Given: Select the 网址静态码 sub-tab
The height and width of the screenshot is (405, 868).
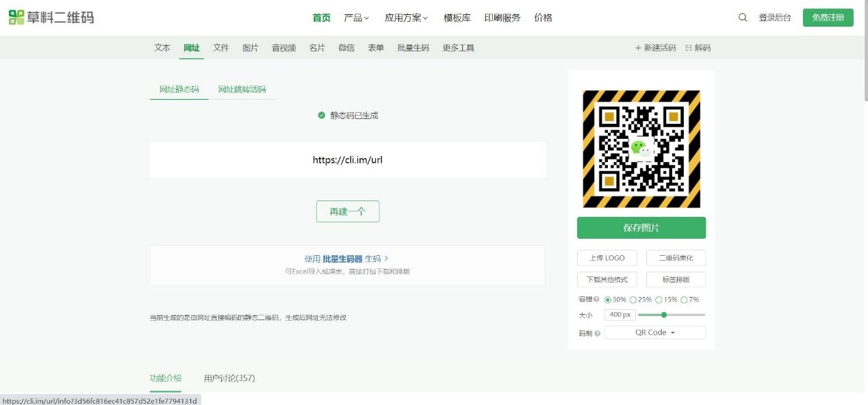Looking at the screenshot, I should pyautogui.click(x=179, y=90).
